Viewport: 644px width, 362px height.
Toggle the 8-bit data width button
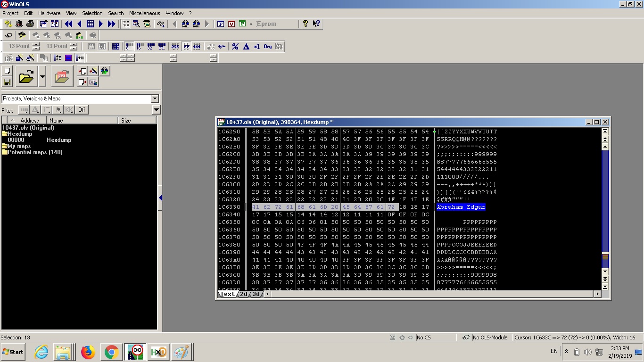tap(129, 46)
